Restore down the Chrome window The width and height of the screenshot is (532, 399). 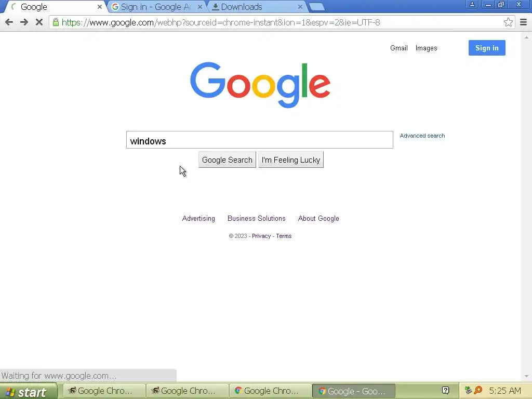(501, 4)
